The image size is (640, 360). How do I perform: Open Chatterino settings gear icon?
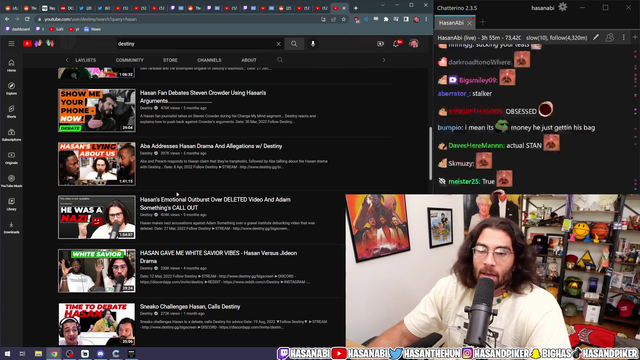(562, 7)
